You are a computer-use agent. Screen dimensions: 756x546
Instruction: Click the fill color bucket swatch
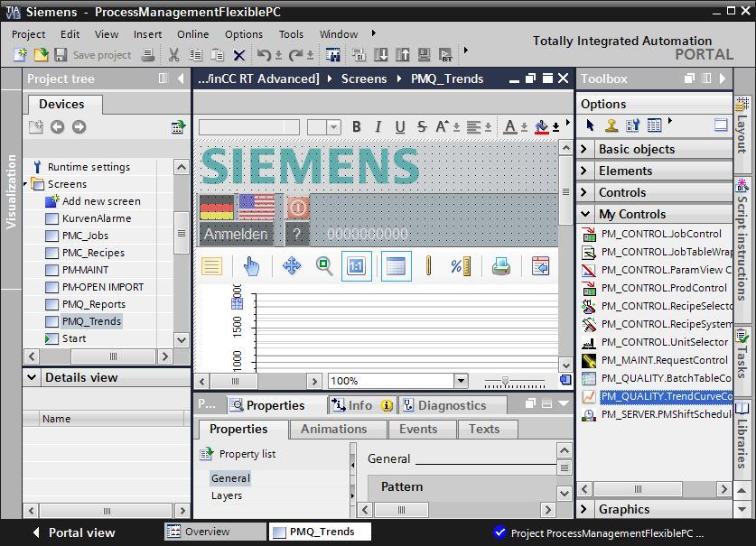541,126
